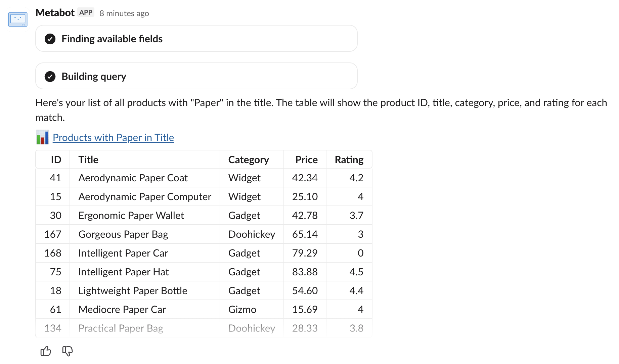The height and width of the screenshot is (364, 619).
Task: Click the Metabot sender name
Action: [x=55, y=13]
